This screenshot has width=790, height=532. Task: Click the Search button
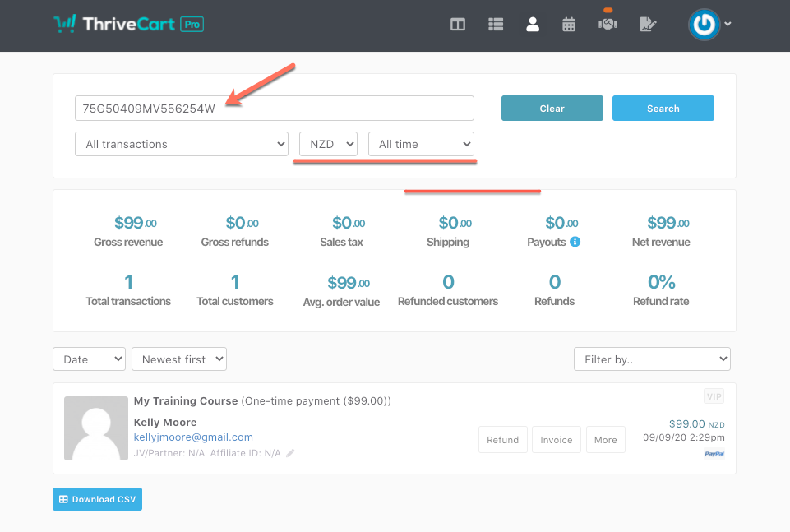[663, 109]
